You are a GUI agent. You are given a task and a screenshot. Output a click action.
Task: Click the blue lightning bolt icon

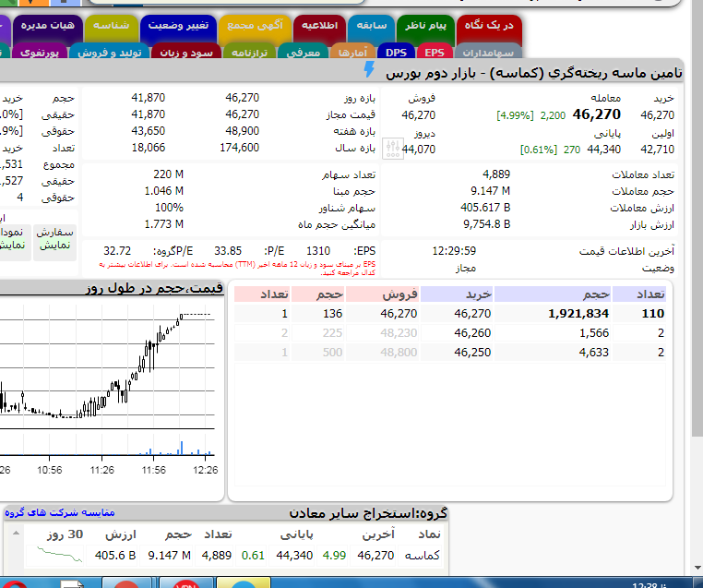tap(368, 69)
